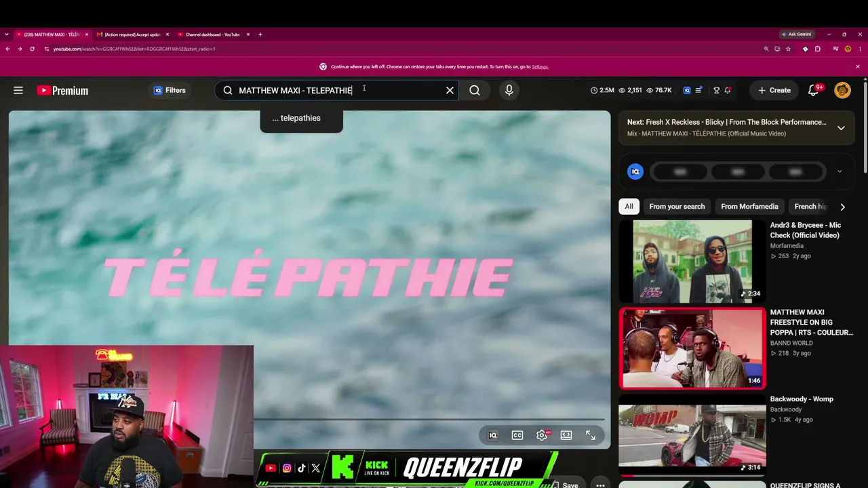
Task: Open the vidIQ list icon in header
Action: 698,90
